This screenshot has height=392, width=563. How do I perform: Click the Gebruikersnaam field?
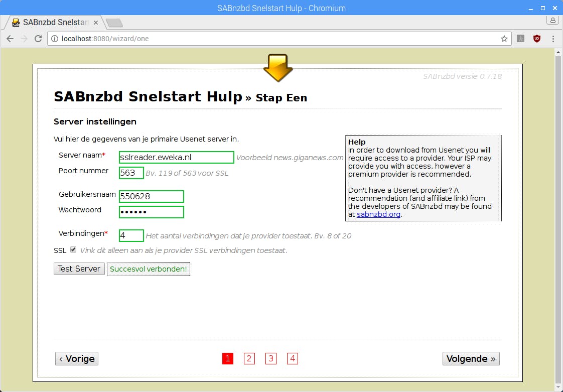[151, 197]
